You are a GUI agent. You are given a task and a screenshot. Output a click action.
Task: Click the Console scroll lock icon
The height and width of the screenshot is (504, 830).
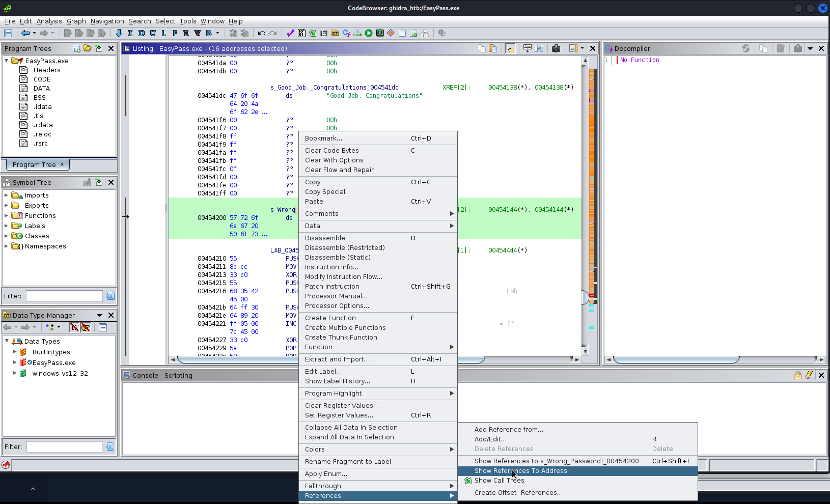pos(798,375)
